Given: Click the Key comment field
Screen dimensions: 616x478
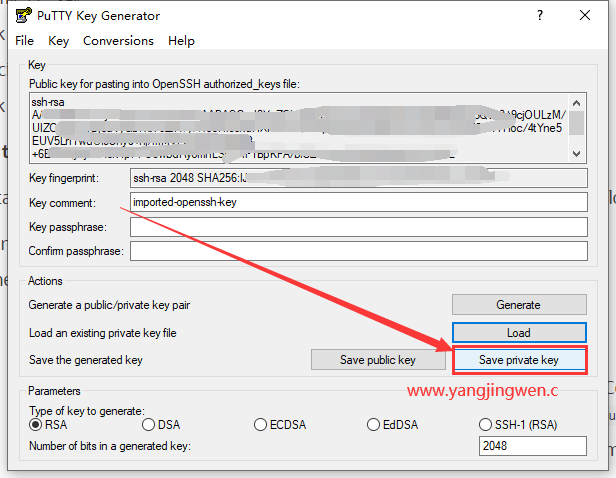Looking at the screenshot, I should [359, 202].
